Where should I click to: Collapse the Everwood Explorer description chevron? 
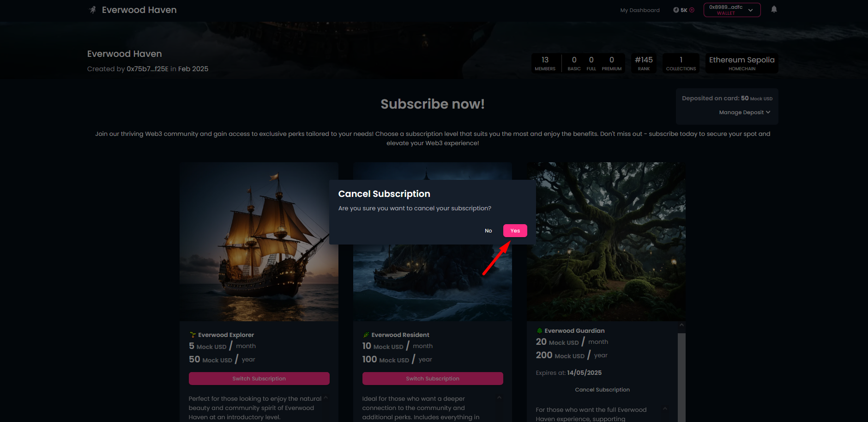tap(325, 398)
